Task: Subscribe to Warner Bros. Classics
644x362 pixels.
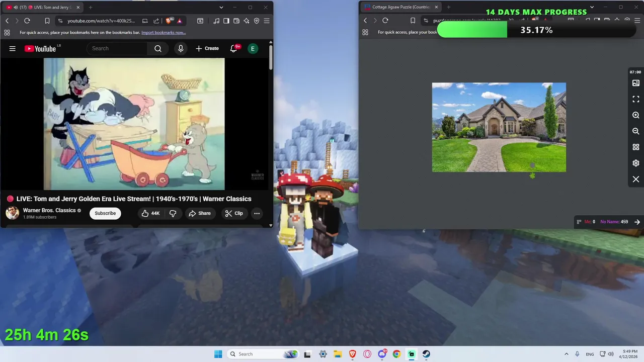Action: (105, 213)
